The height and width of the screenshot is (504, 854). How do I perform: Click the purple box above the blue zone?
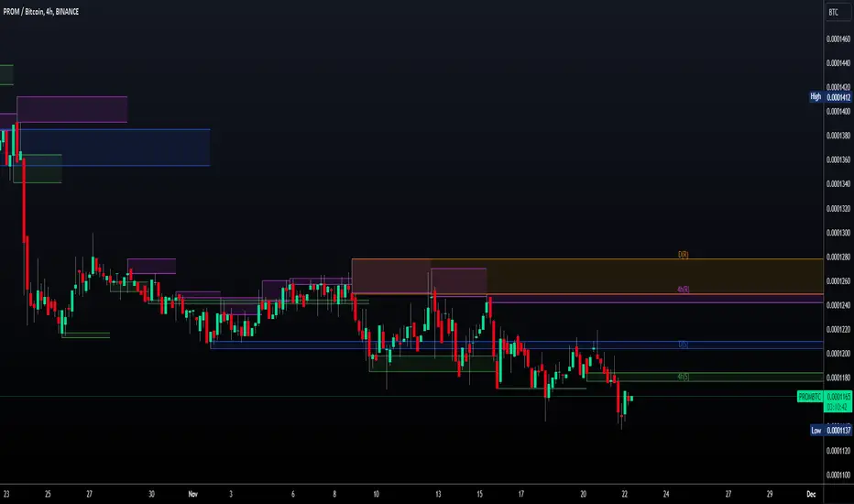(71, 109)
